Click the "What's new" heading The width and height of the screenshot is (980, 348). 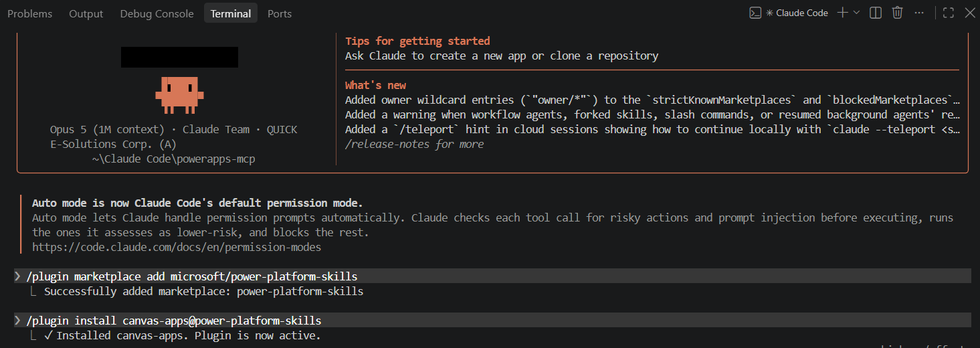375,85
